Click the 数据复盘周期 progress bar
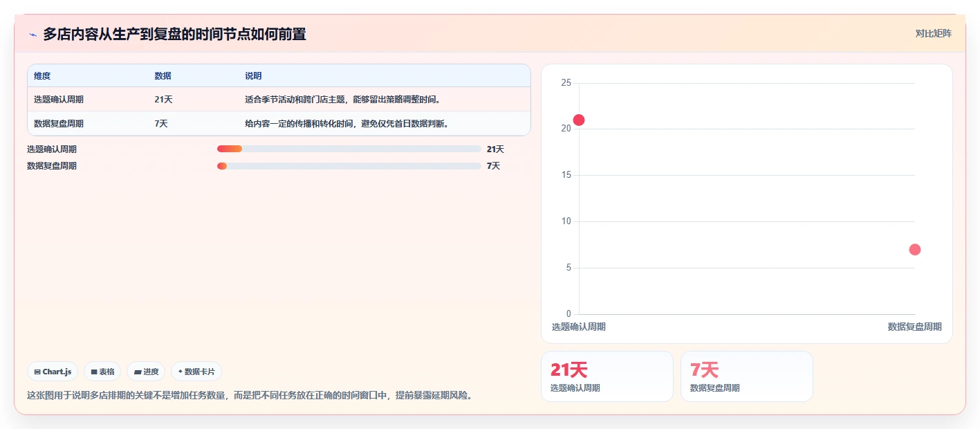 coord(349,166)
